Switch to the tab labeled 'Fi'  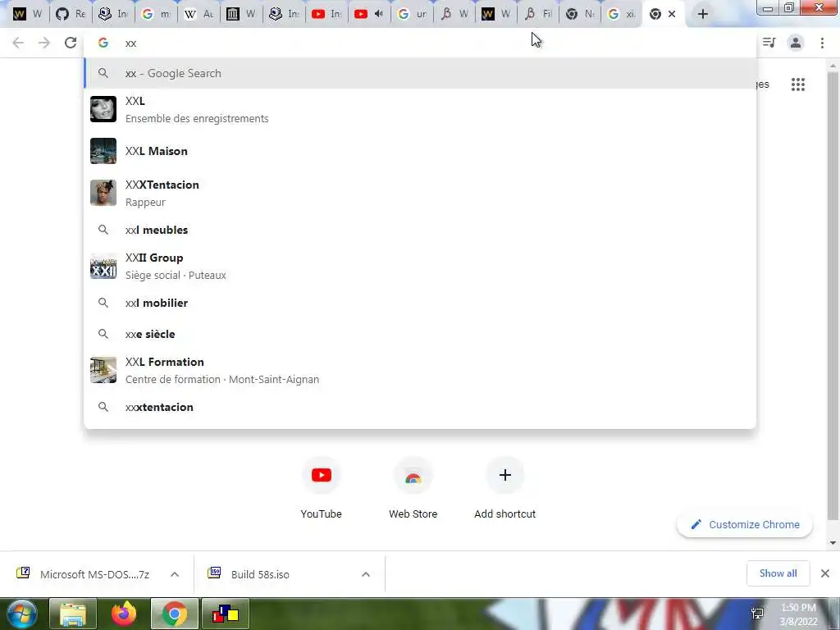click(x=538, y=14)
